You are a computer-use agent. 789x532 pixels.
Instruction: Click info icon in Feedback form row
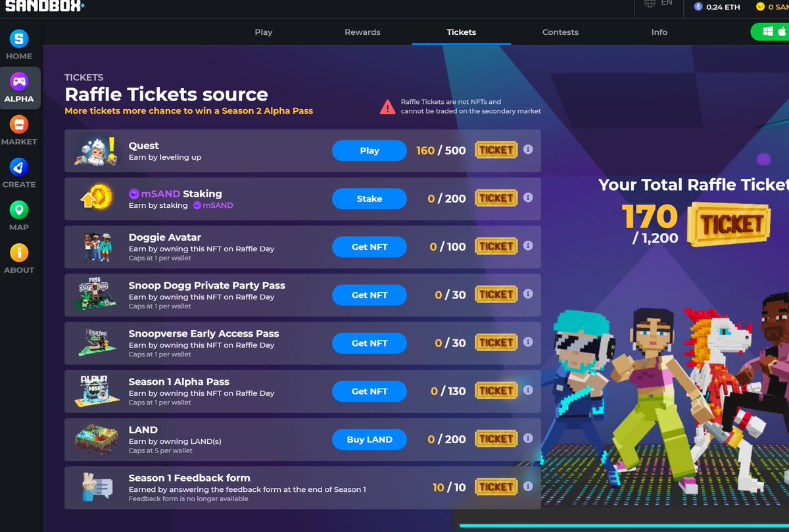(x=528, y=486)
